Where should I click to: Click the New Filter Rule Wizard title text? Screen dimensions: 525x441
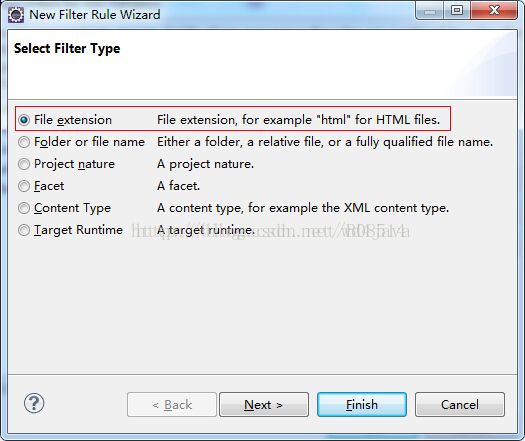95,15
